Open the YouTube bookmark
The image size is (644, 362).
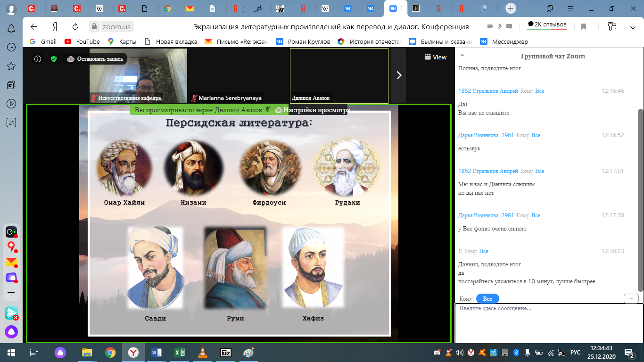[x=82, y=41]
